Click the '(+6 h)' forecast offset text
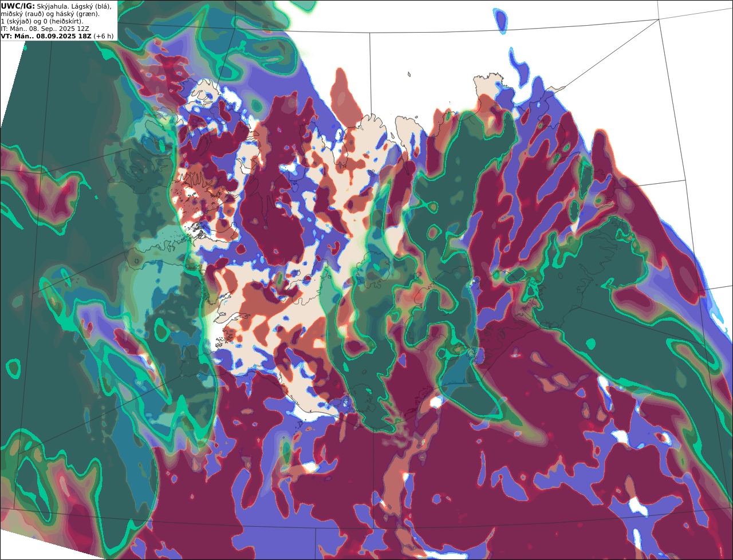Image resolution: width=733 pixels, height=560 pixels. click(104, 36)
